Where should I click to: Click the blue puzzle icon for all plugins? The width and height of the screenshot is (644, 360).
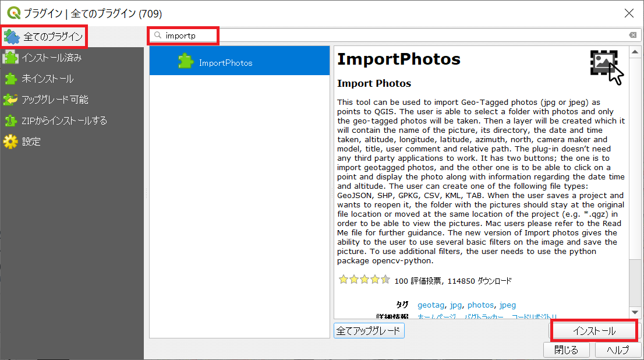click(x=12, y=37)
